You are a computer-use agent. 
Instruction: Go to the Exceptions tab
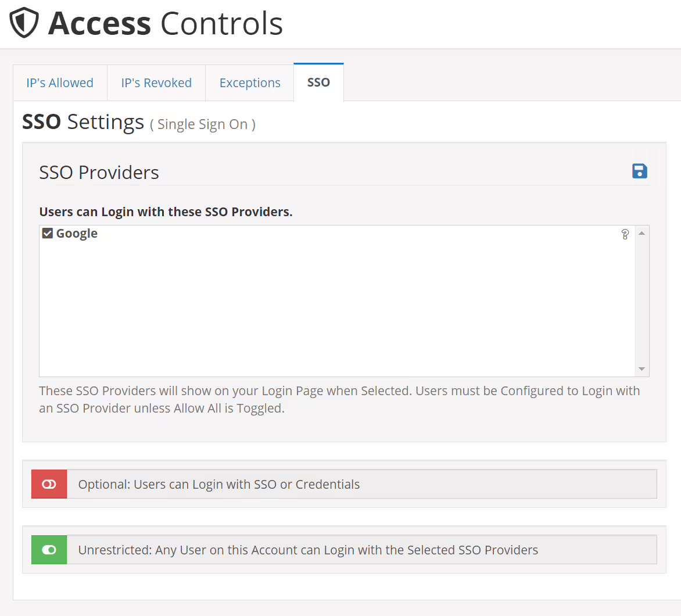coord(250,83)
